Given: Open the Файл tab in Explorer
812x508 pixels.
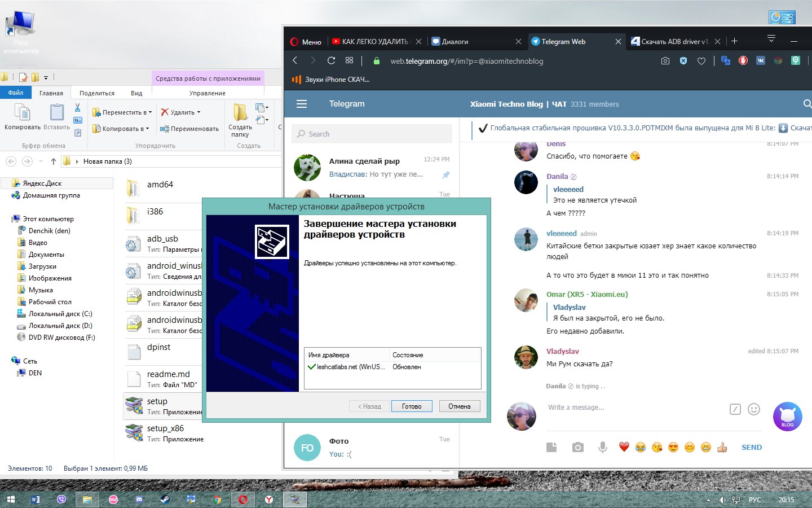Looking at the screenshot, I should pyautogui.click(x=16, y=93).
